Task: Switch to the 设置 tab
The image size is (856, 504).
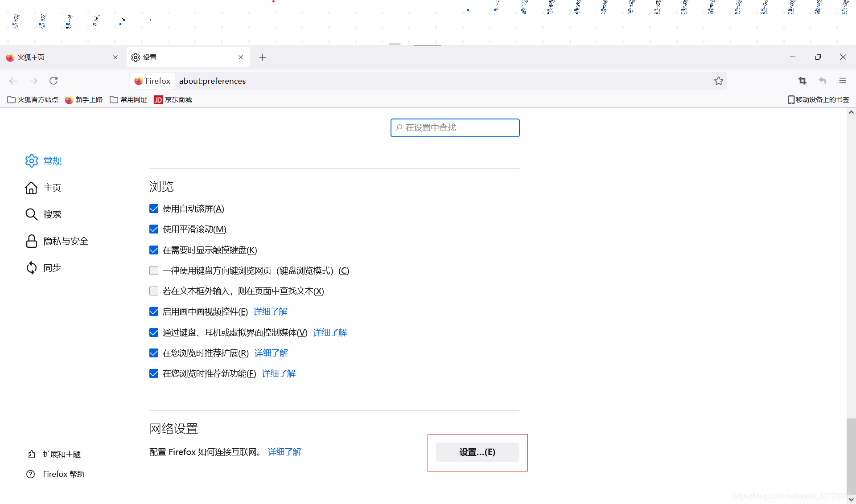Action: pyautogui.click(x=188, y=57)
